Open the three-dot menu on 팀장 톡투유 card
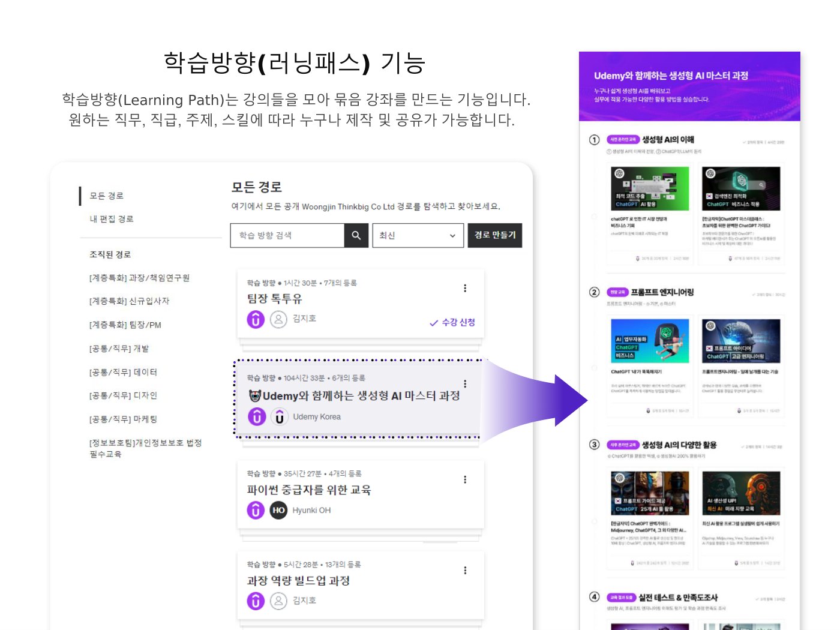This screenshot has height=630, width=840. point(465,288)
